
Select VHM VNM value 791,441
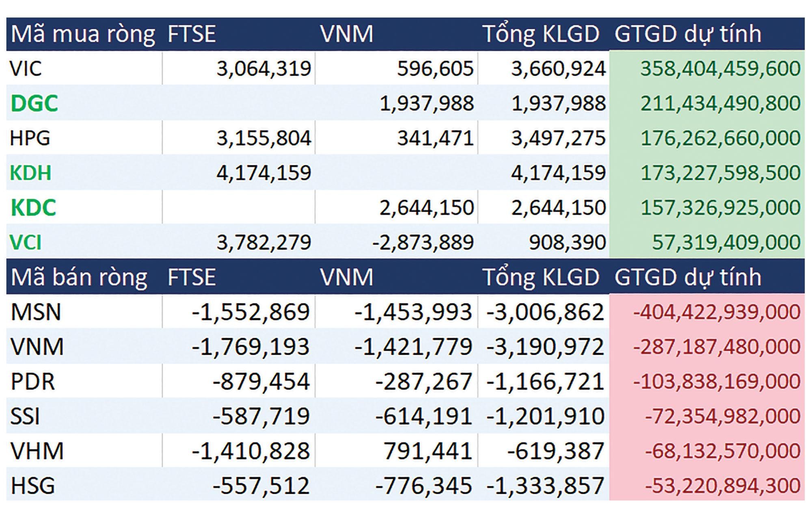point(428,451)
